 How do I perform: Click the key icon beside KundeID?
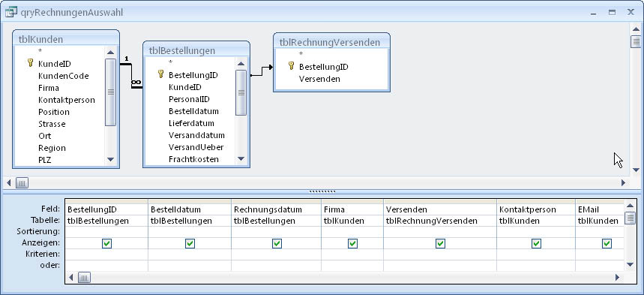click(30, 63)
